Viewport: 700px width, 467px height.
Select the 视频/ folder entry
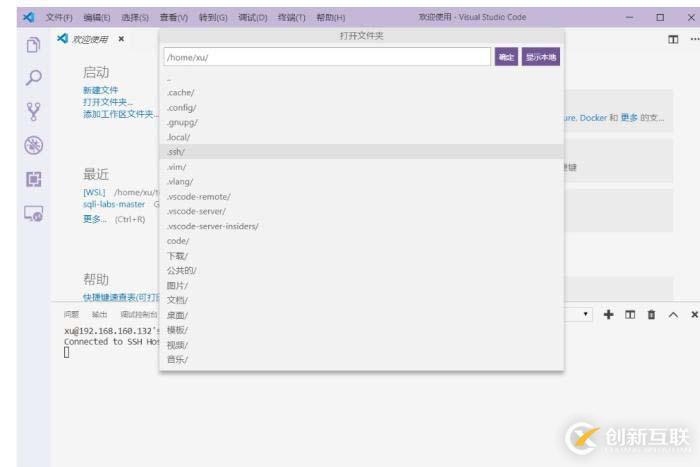361,345
